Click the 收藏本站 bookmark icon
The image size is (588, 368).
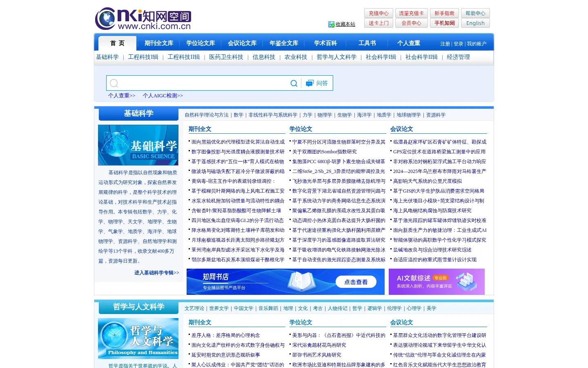[332, 25]
